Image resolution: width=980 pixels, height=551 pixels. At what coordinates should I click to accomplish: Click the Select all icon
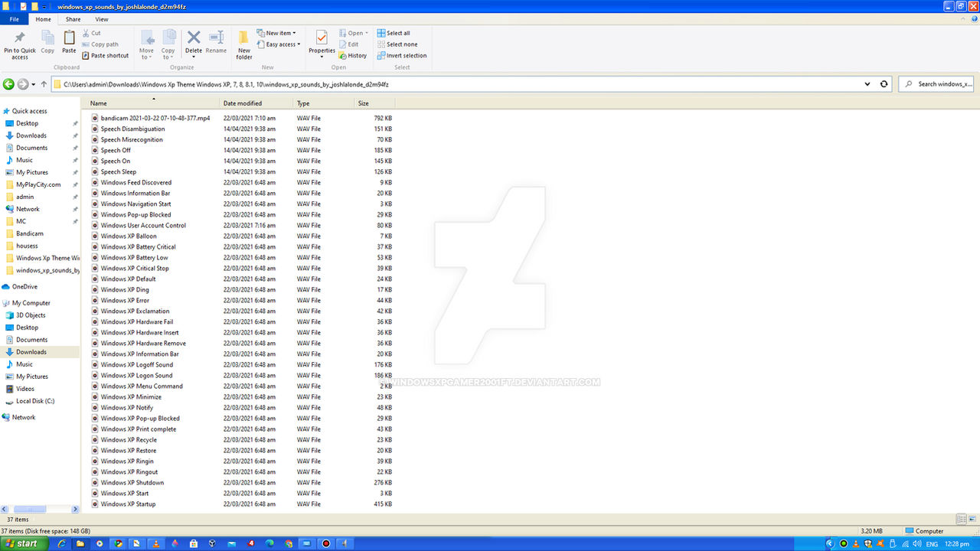click(x=381, y=34)
